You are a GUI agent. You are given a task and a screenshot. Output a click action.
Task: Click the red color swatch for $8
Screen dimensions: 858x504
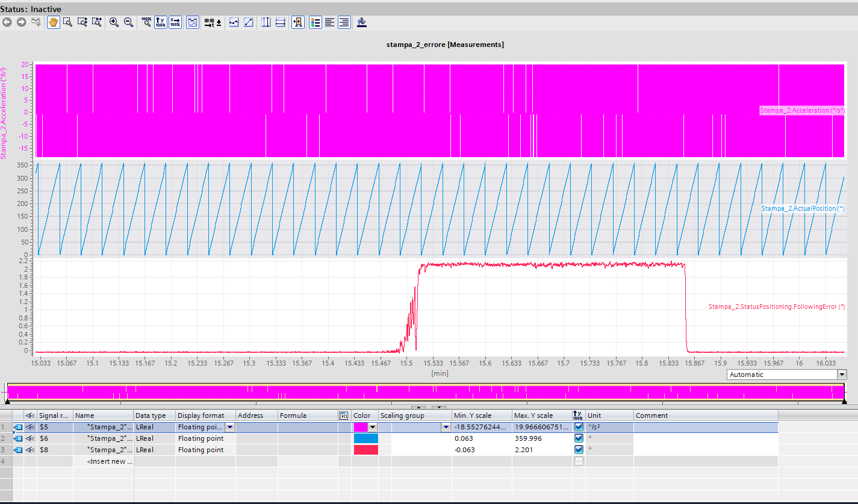(365, 450)
